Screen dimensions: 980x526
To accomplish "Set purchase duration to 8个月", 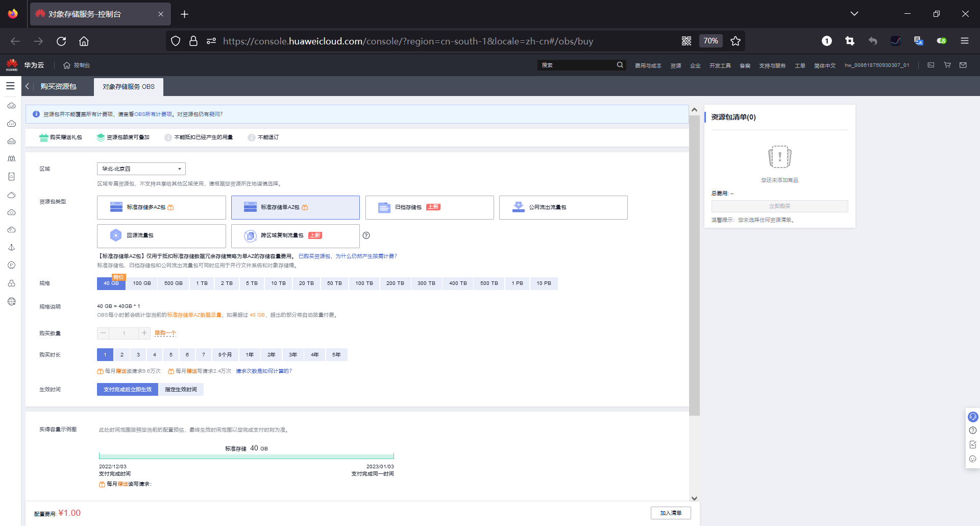I will pyautogui.click(x=225, y=355).
